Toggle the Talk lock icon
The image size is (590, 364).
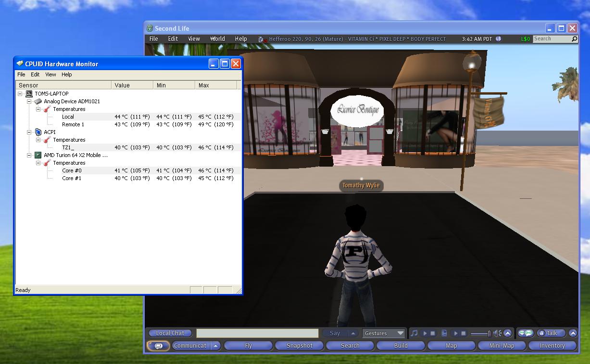(x=542, y=333)
